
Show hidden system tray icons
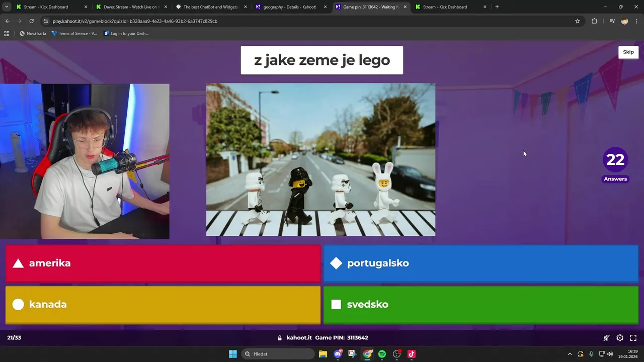click(570, 354)
